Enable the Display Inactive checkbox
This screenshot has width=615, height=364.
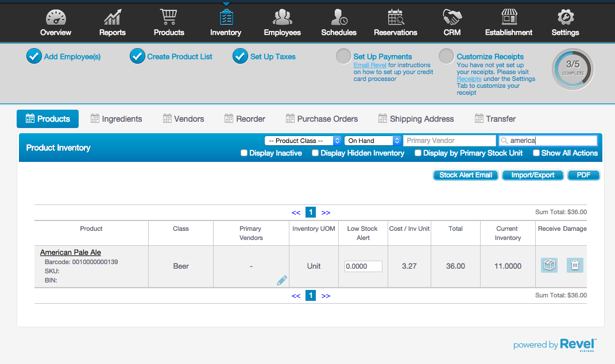pyautogui.click(x=244, y=153)
